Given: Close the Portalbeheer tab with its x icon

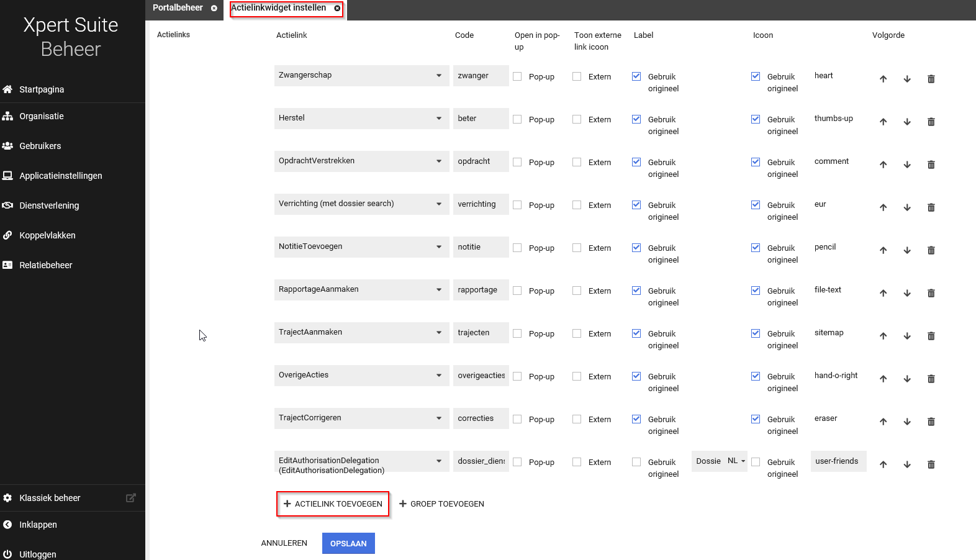Looking at the screenshot, I should 214,8.
